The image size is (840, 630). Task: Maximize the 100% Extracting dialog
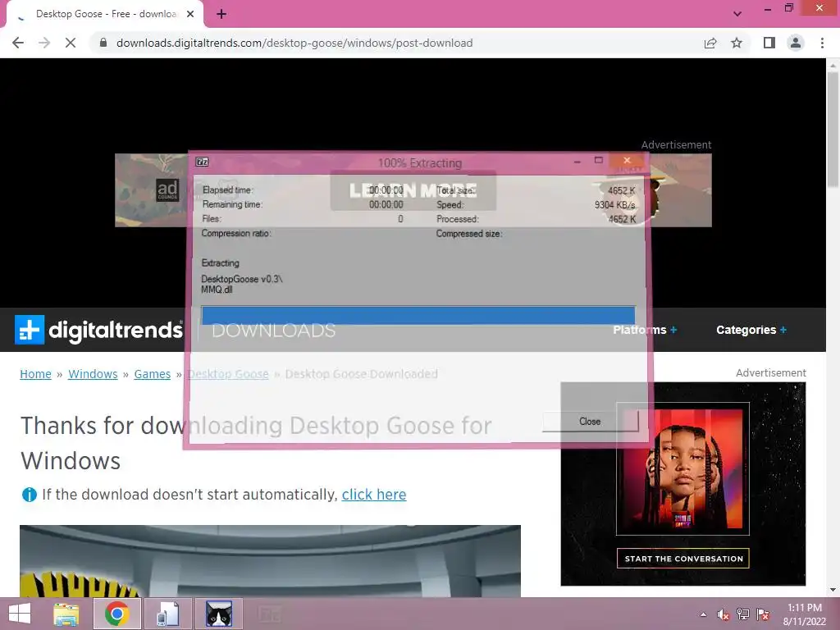[x=598, y=161]
